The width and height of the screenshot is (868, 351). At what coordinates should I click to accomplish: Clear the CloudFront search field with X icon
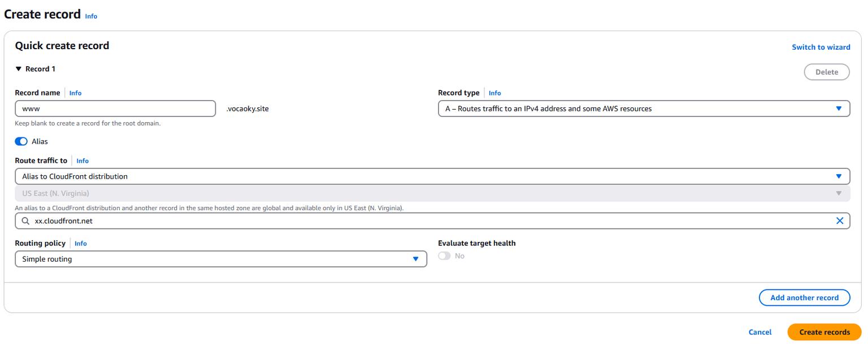click(839, 221)
